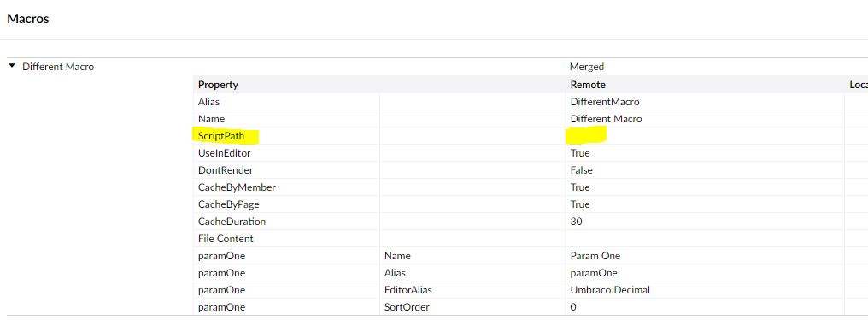Click the Param One remote value
Viewport: 868px width, 320px height.
[x=595, y=256]
